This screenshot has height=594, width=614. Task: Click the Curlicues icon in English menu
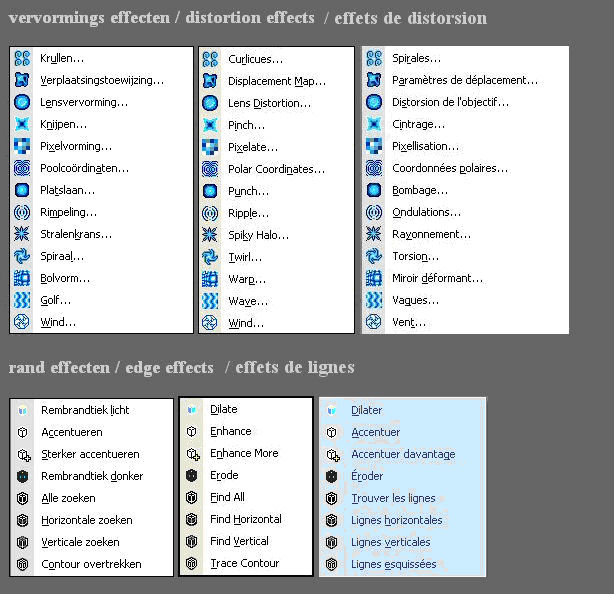point(210,59)
